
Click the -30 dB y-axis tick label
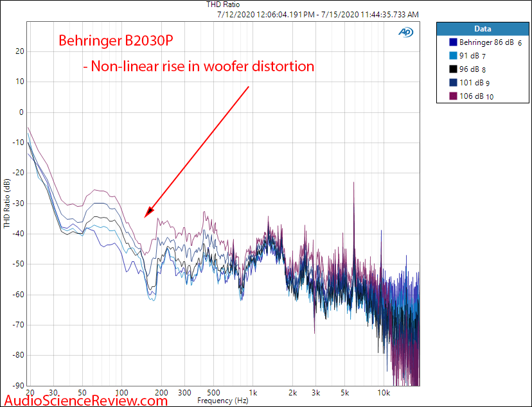19,203
